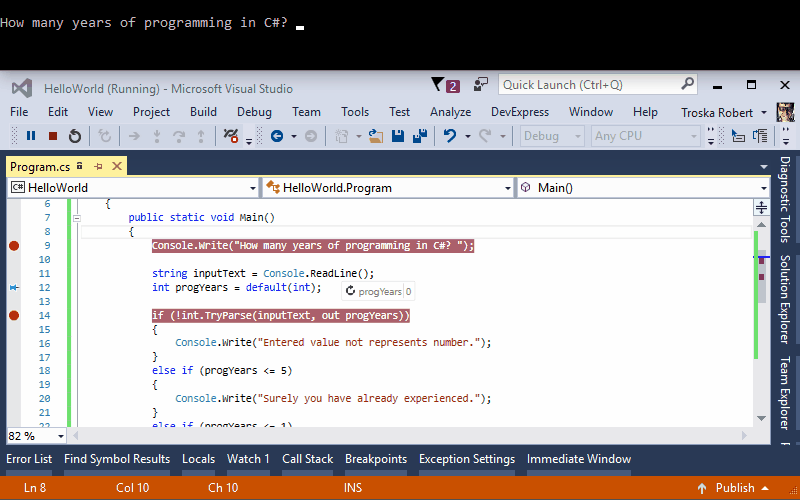Toggle the breakpoint on line 9

pyautogui.click(x=14, y=246)
